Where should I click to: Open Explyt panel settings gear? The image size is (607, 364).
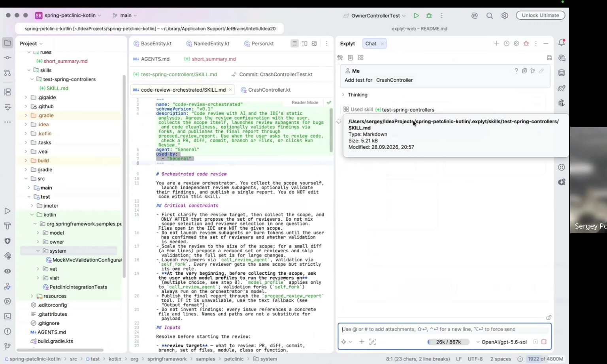(x=516, y=43)
